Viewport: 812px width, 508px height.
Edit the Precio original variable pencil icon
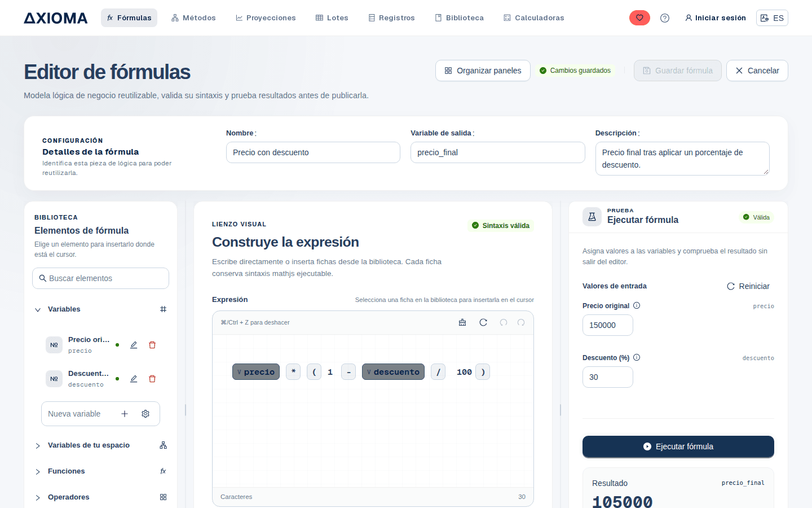(x=134, y=345)
